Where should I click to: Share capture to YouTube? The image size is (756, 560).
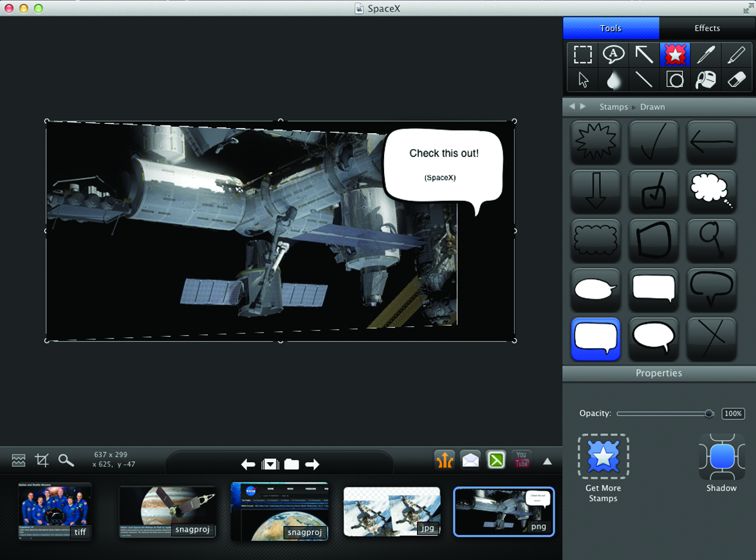521,459
